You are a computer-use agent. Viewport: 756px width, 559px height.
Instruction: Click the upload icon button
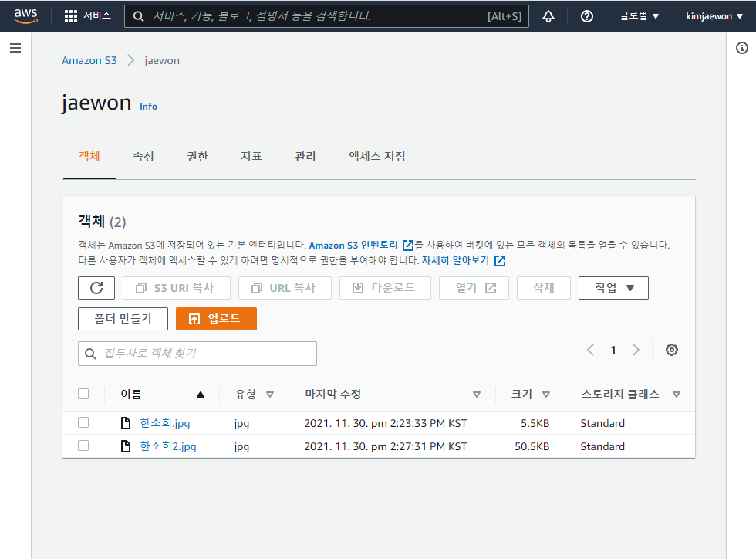pyautogui.click(x=193, y=318)
